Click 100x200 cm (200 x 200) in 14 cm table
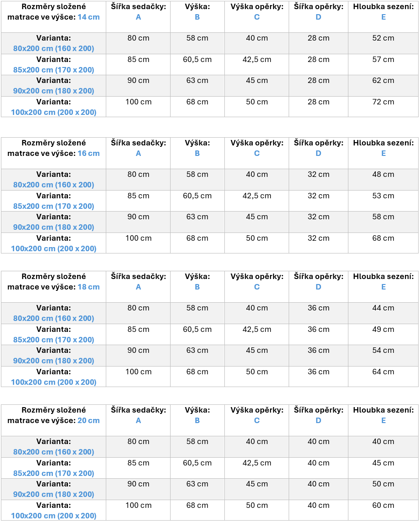The image size is (420, 522). [x=54, y=112]
